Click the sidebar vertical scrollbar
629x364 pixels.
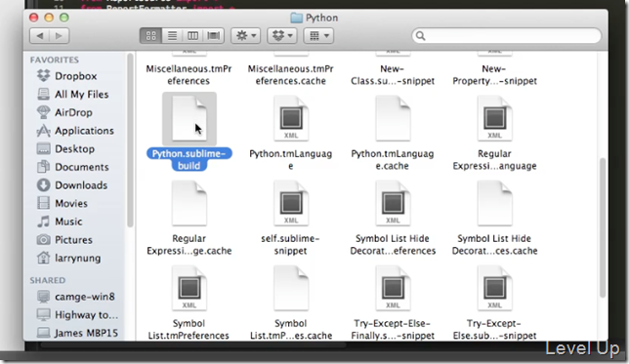[130, 141]
